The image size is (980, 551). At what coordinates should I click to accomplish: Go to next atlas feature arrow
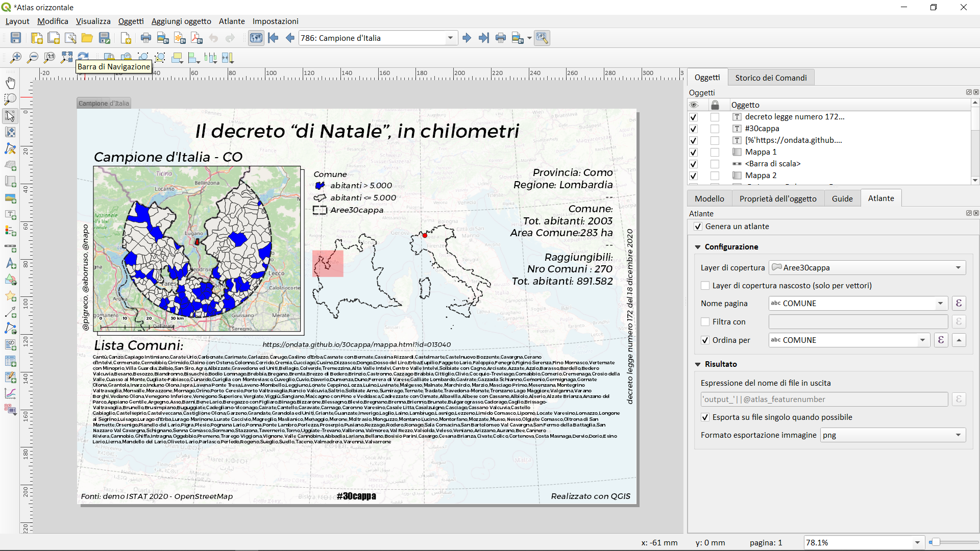[x=467, y=38]
